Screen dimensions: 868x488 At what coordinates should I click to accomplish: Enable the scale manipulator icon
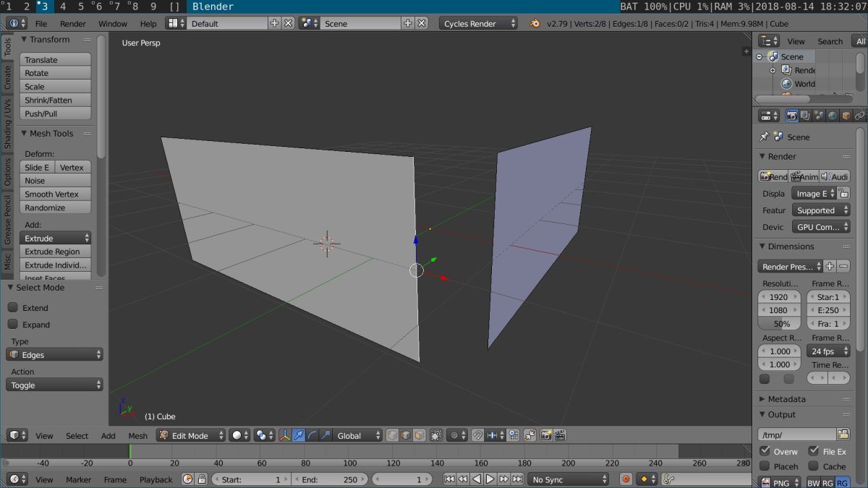pyautogui.click(x=325, y=435)
